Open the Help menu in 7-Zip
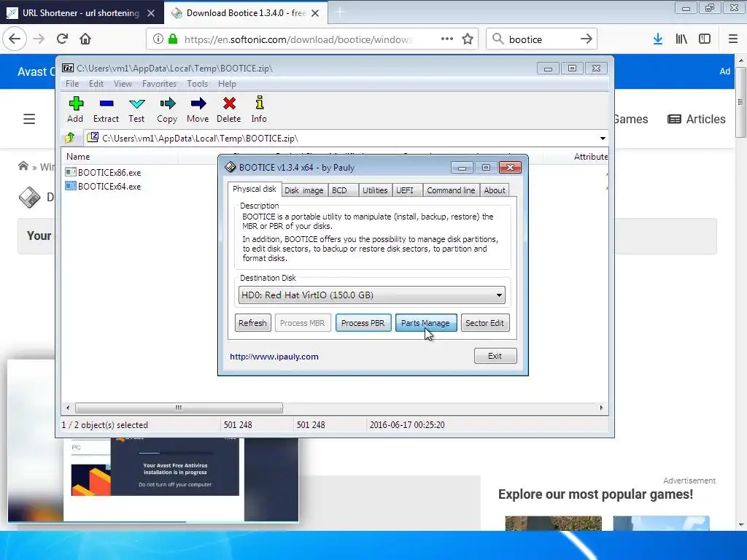This screenshot has width=747, height=560. [227, 84]
